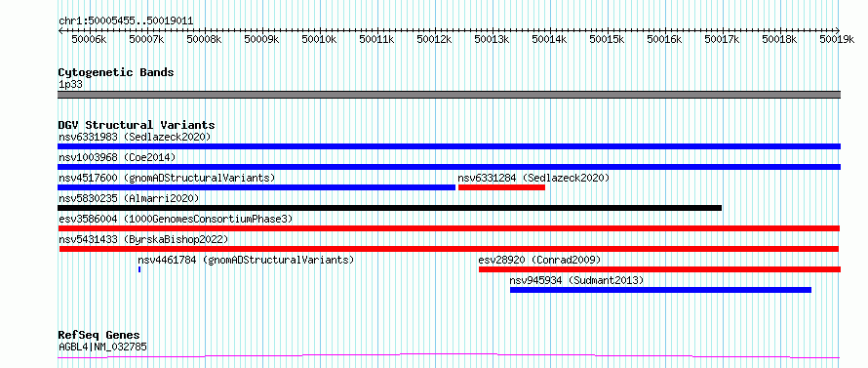Click the 50013k ruler tick

click(493, 39)
